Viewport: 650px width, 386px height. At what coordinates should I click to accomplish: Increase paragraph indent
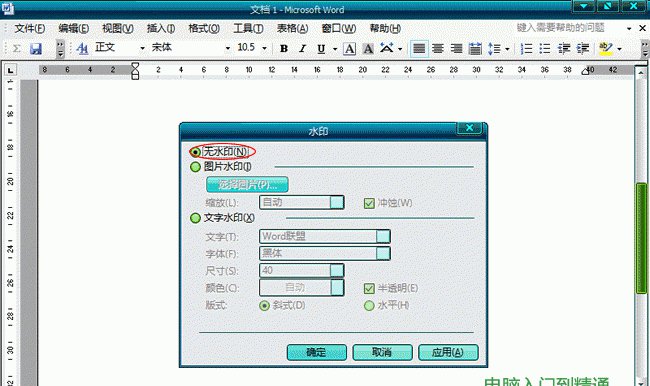(583, 49)
